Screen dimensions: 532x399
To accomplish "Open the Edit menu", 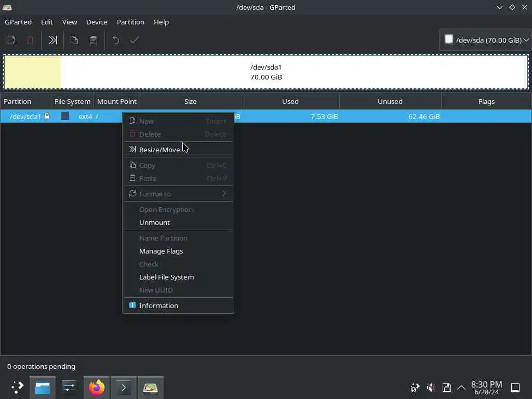I will pyautogui.click(x=47, y=22).
